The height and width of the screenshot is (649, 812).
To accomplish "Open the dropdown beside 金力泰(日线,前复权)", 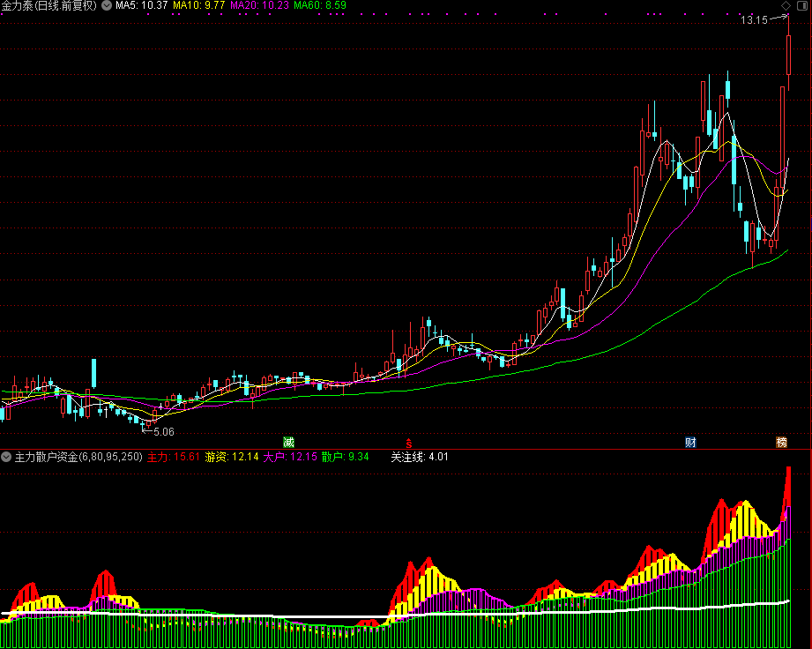I will click(x=107, y=5).
